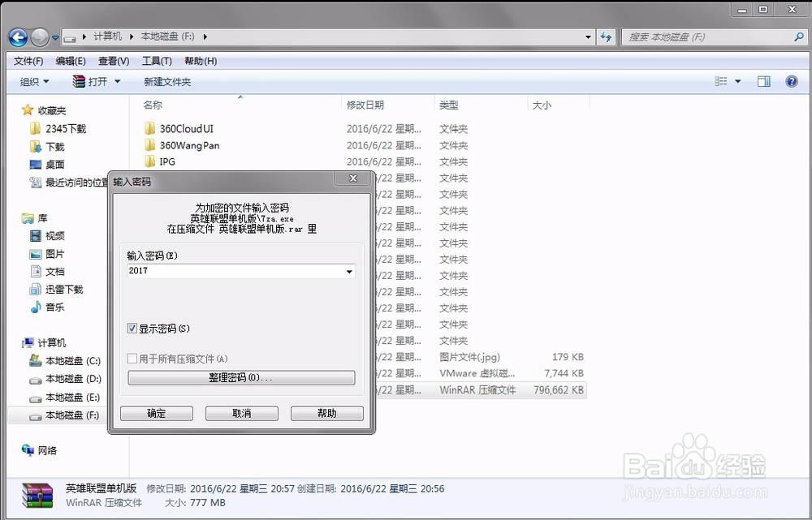
Task: Open the 音乐 library
Action: [x=47, y=307]
